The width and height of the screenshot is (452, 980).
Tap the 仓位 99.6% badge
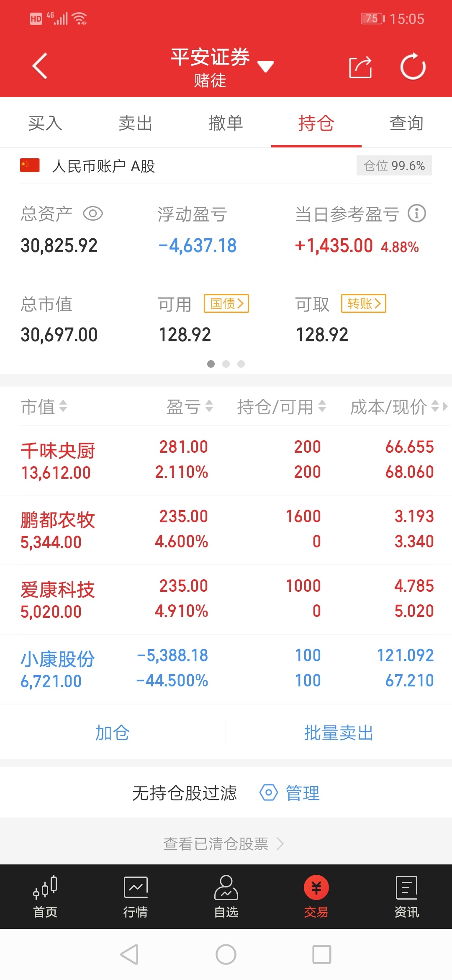pyautogui.click(x=394, y=166)
